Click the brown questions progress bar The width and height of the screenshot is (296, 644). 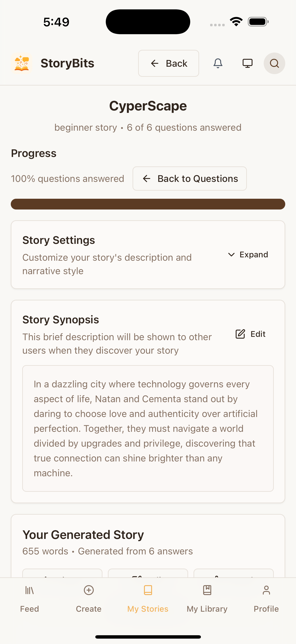pyautogui.click(x=148, y=204)
